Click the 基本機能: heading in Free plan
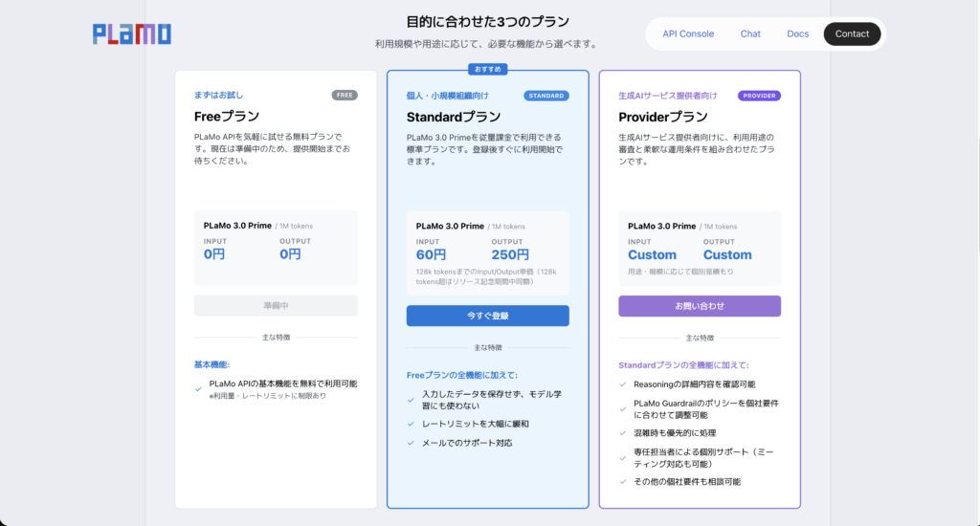980x526 pixels. click(x=212, y=364)
